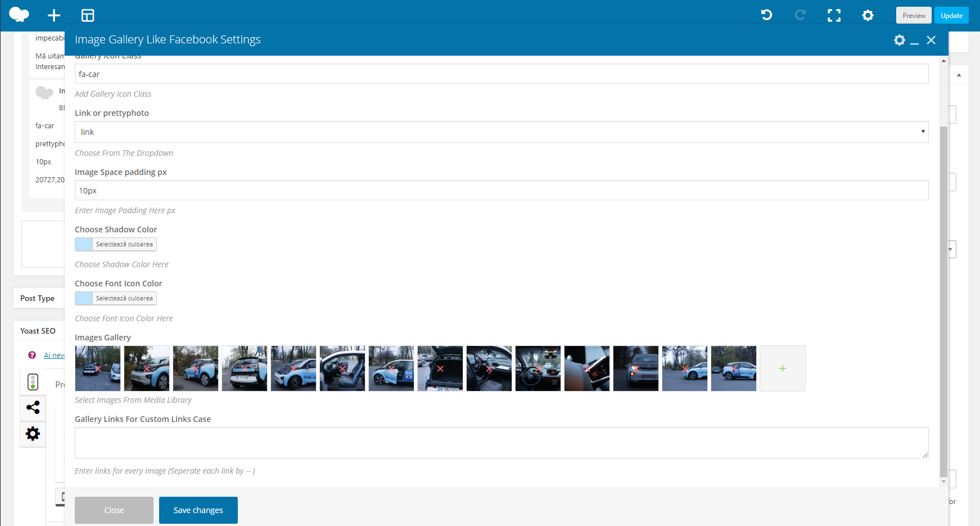This screenshot has width=980, height=526.
Task: Click the Yoast traffic light icon
Action: (33, 382)
